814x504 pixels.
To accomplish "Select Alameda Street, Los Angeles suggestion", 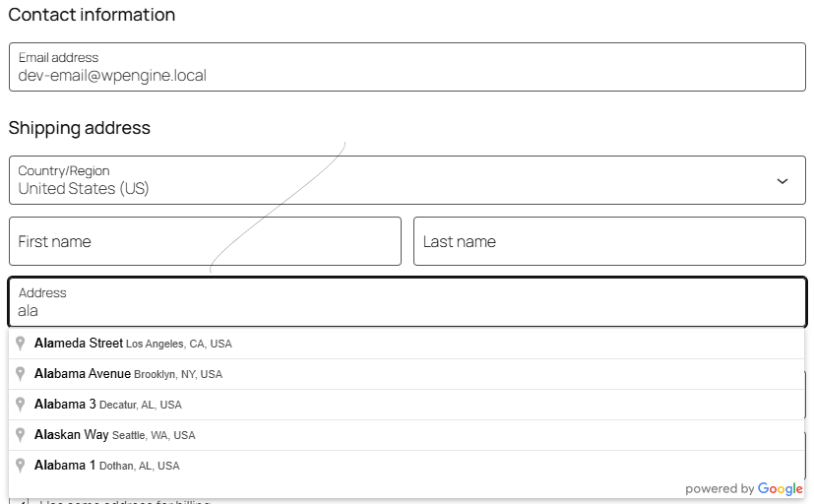I will (x=133, y=344).
